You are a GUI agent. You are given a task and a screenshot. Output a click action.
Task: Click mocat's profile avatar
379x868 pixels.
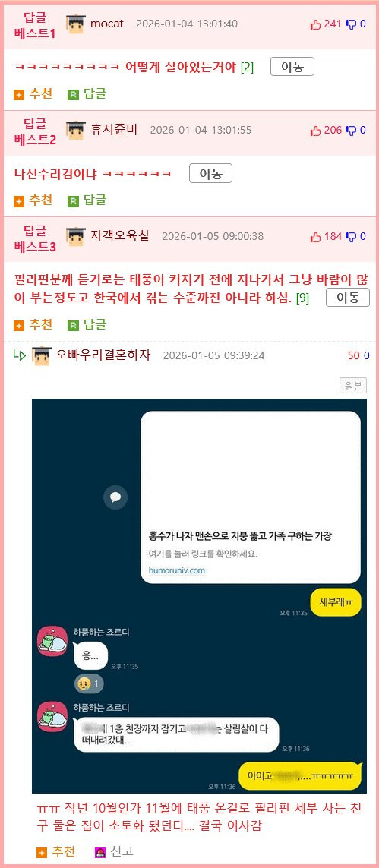click(75, 24)
